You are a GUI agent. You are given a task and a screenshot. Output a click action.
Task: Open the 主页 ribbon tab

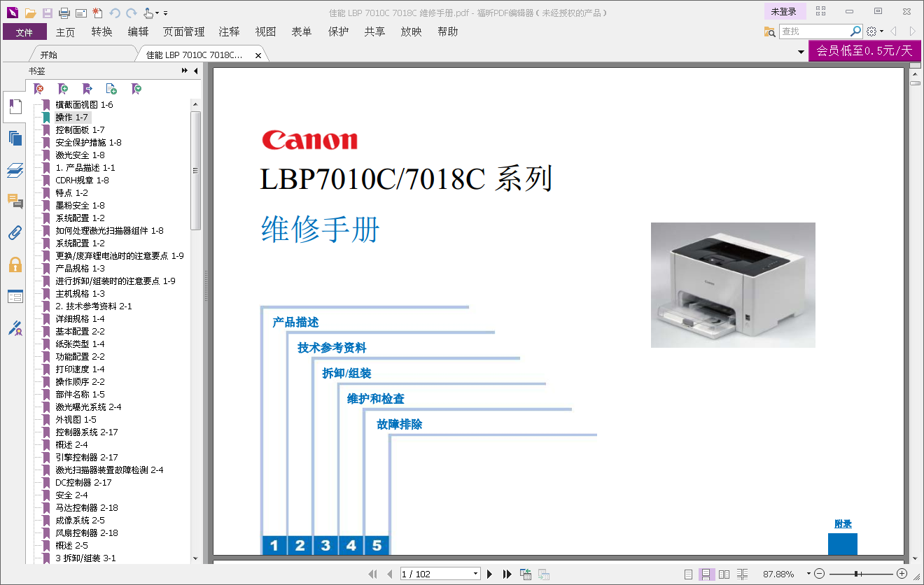coord(65,31)
